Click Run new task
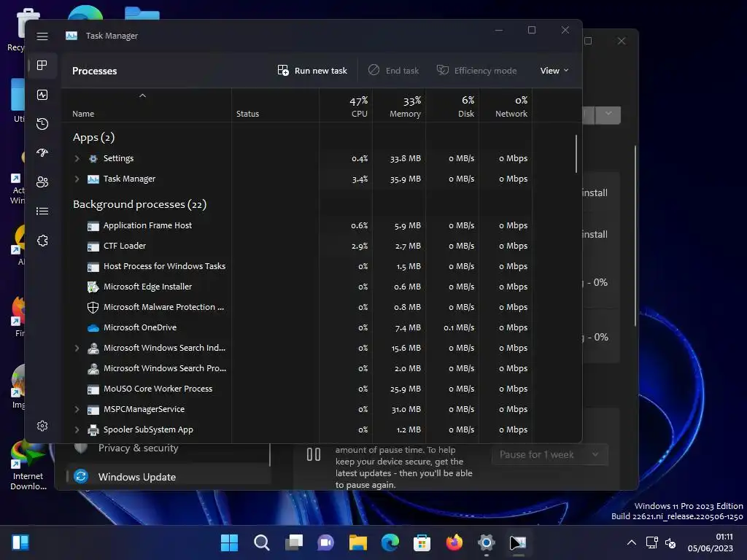747x560 pixels. coord(312,71)
